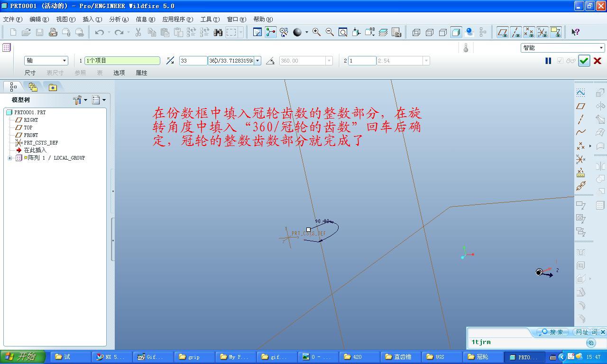Toggle enhanced realism display

469,32
